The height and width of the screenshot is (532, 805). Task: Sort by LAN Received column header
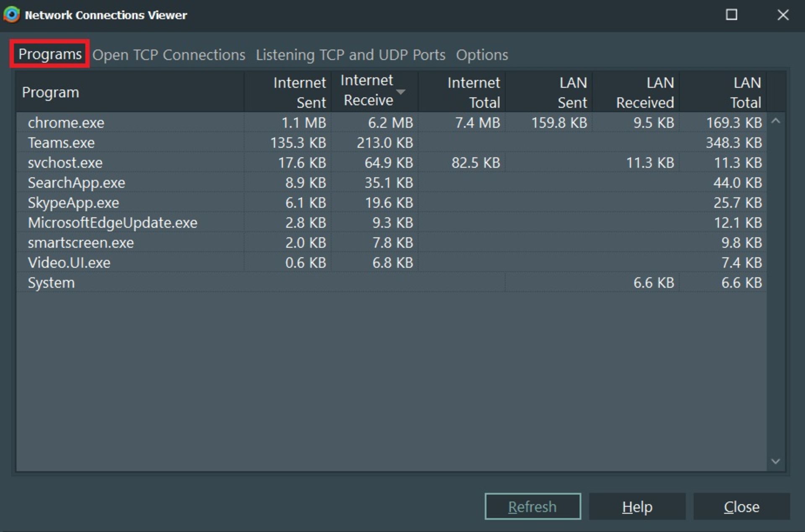coord(636,92)
